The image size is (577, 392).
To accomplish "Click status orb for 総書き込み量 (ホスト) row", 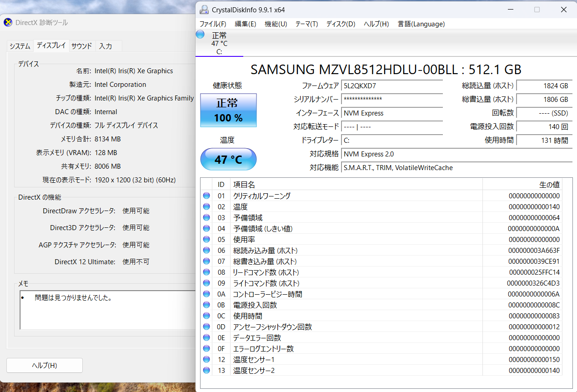I will [206, 261].
